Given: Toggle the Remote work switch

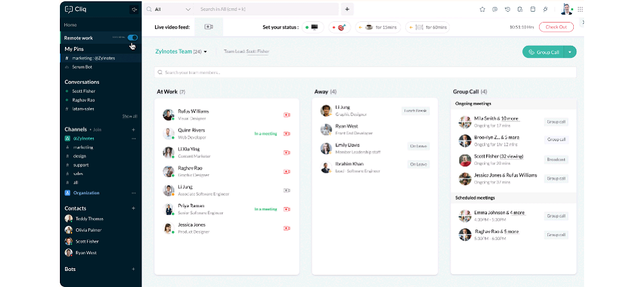Looking at the screenshot, I should pos(132,38).
